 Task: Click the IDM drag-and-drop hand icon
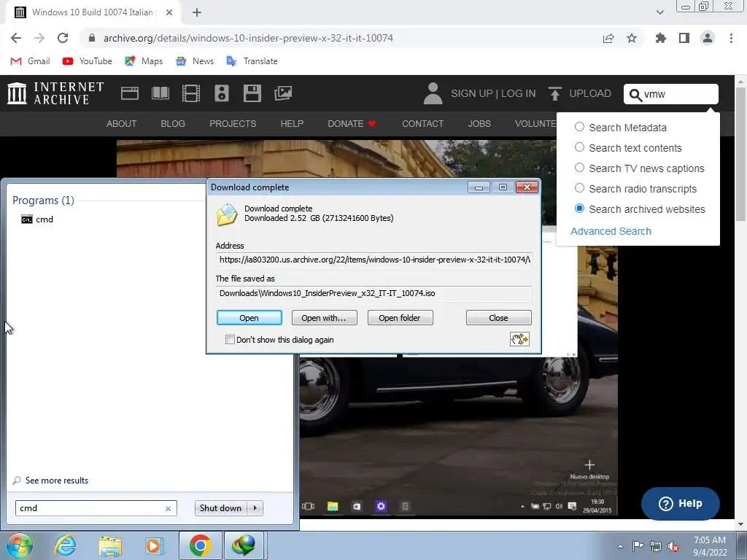[519, 339]
